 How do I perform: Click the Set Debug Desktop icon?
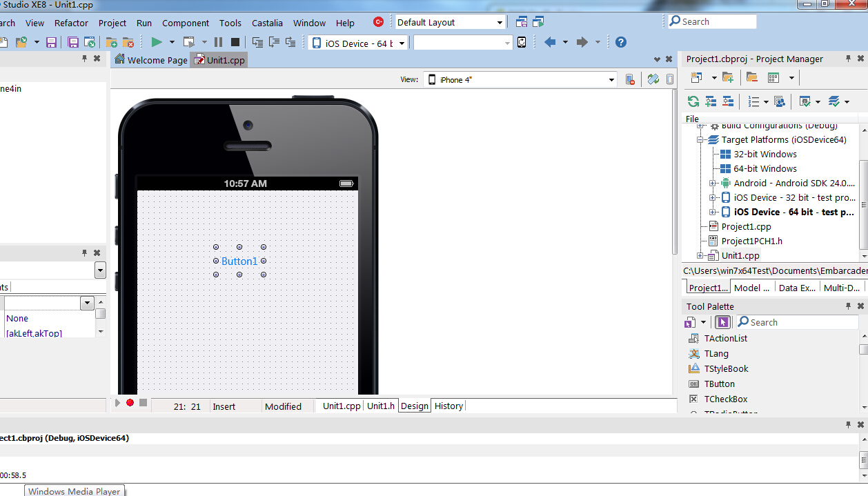click(538, 22)
